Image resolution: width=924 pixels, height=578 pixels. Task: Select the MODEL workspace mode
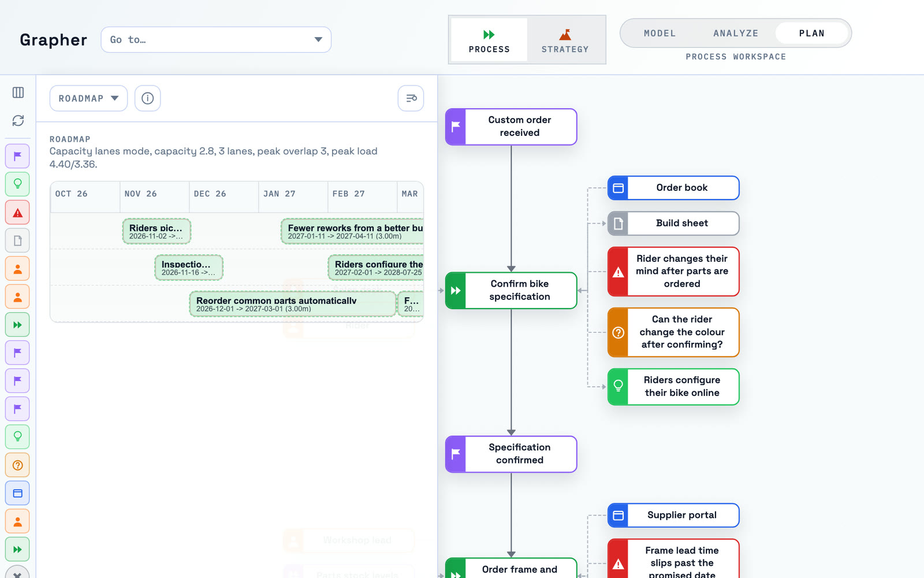point(660,34)
